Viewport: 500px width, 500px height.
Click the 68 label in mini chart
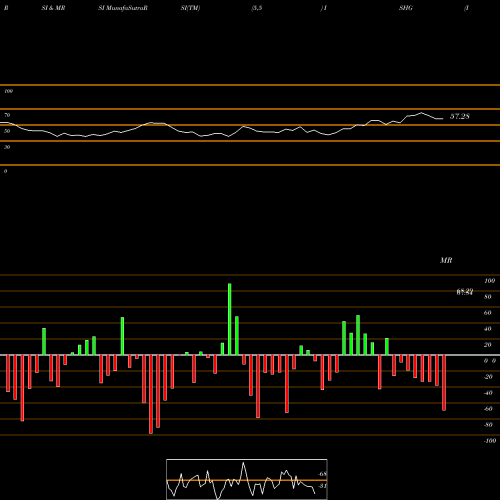click(x=323, y=474)
